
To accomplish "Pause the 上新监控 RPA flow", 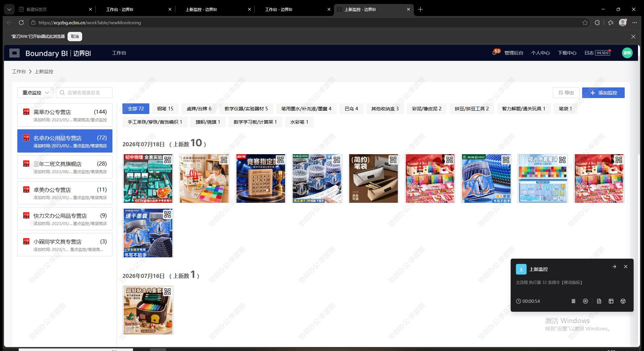I will point(573,301).
